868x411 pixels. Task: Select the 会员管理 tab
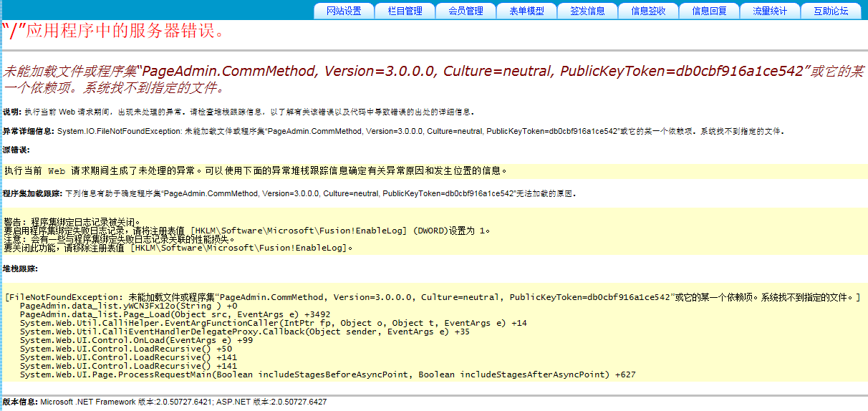click(466, 11)
